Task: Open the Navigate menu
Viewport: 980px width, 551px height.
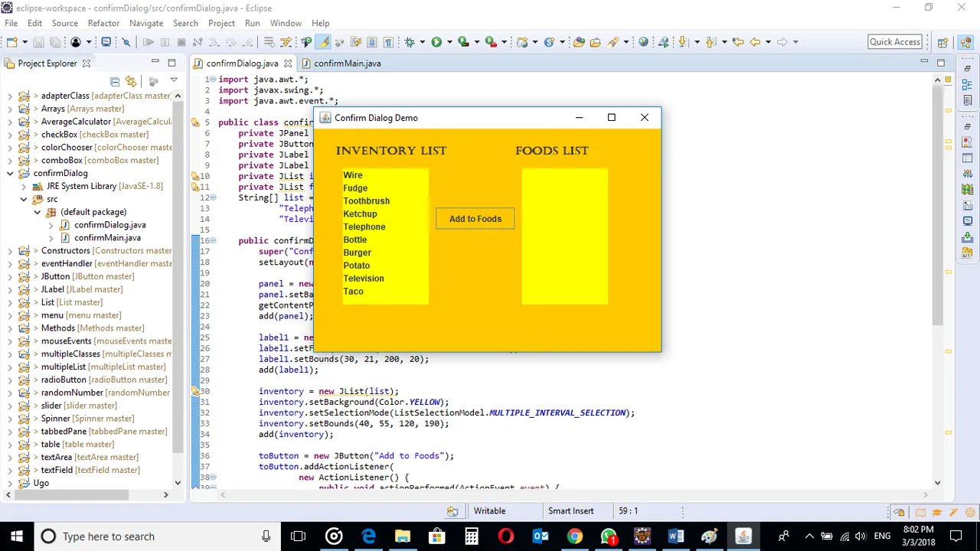Action: click(146, 23)
